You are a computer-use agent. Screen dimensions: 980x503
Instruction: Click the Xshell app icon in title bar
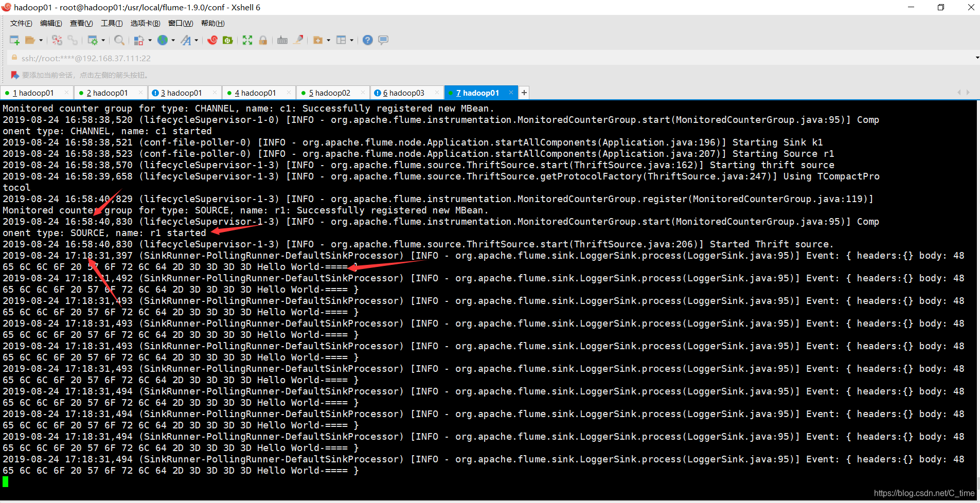click(x=6, y=7)
